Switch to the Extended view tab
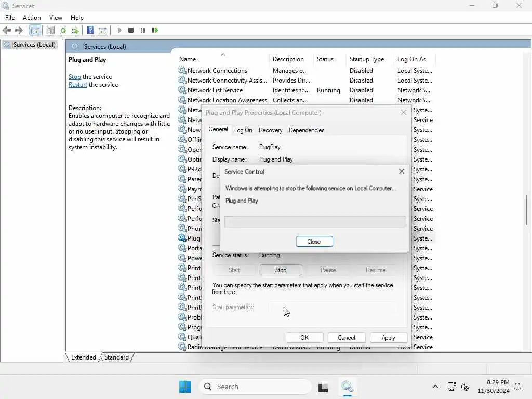The height and width of the screenshot is (399, 532). 84,357
